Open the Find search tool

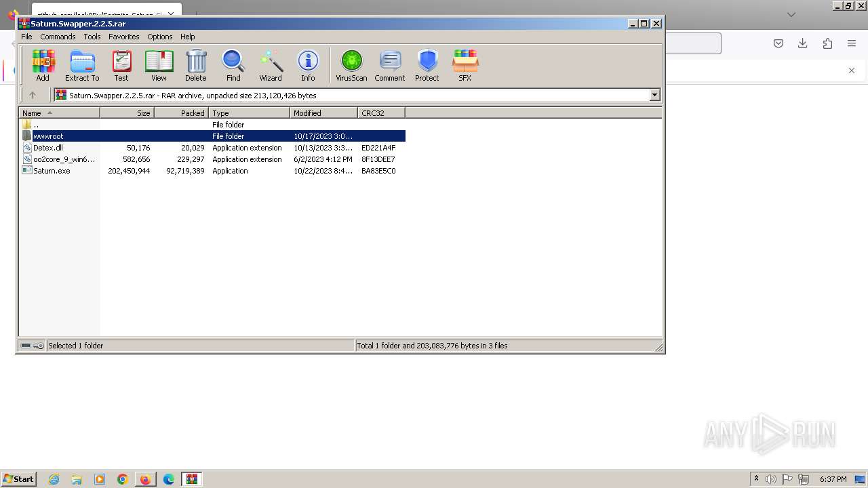(233, 66)
